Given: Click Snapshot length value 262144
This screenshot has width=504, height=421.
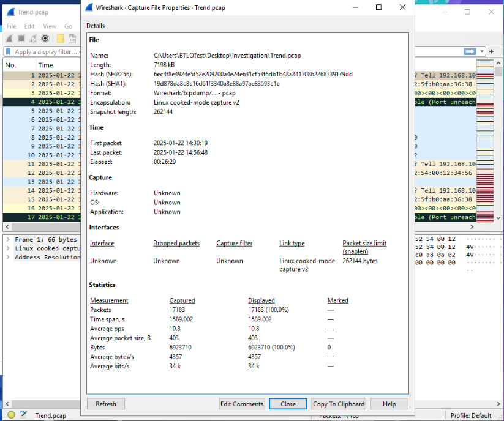Looking at the screenshot, I should pyautogui.click(x=163, y=112).
